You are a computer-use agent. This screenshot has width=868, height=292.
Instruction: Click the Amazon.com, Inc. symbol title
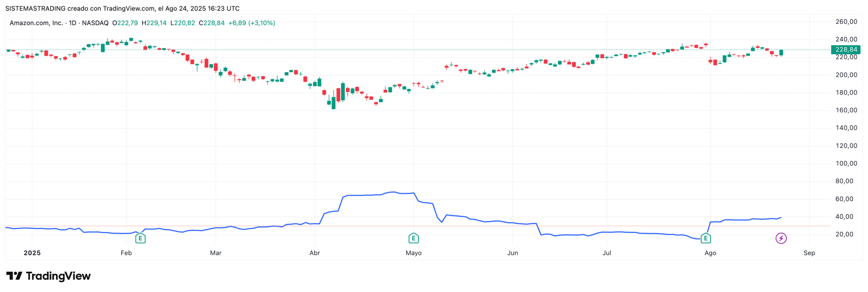36,23
